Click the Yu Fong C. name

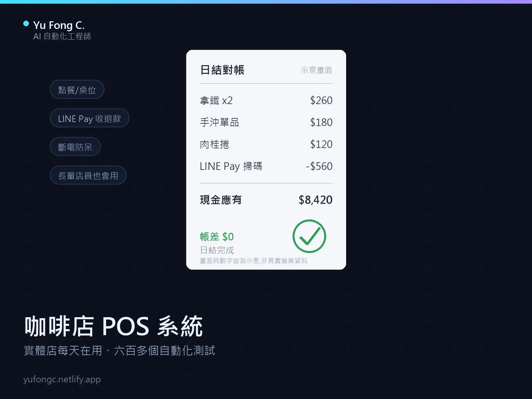click(x=59, y=25)
